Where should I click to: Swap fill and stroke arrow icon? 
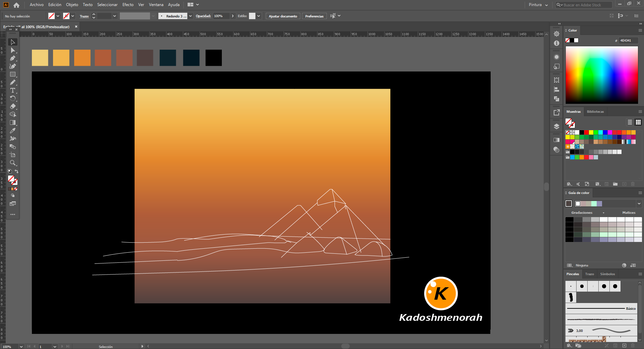point(16,171)
